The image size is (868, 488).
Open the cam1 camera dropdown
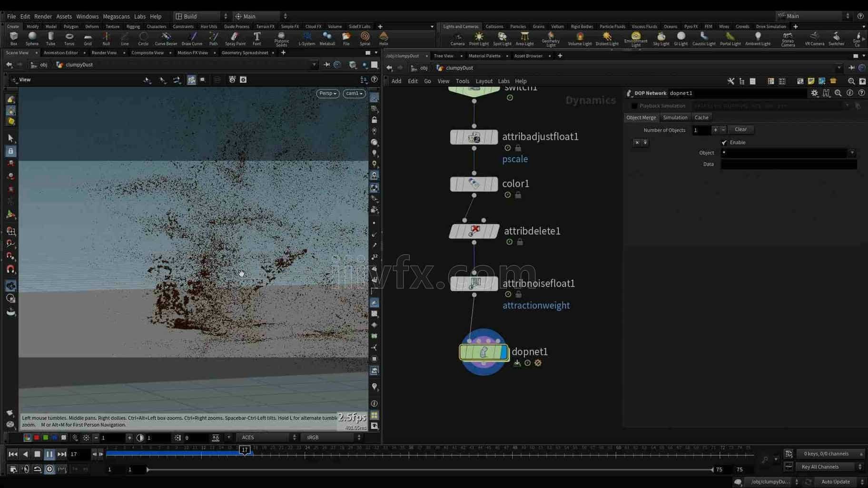[x=355, y=94]
